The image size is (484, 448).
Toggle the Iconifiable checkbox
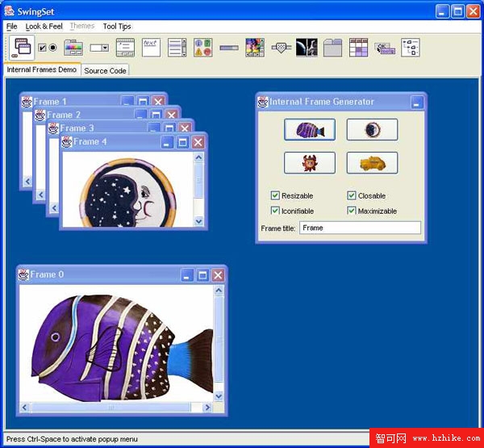(275, 211)
